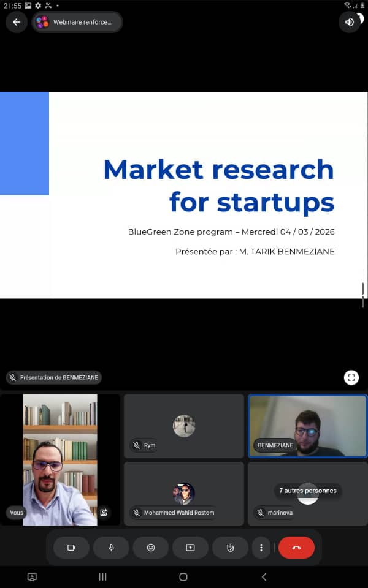The height and width of the screenshot is (588, 368).
Task: Tap the share screen button
Action: [190, 548]
